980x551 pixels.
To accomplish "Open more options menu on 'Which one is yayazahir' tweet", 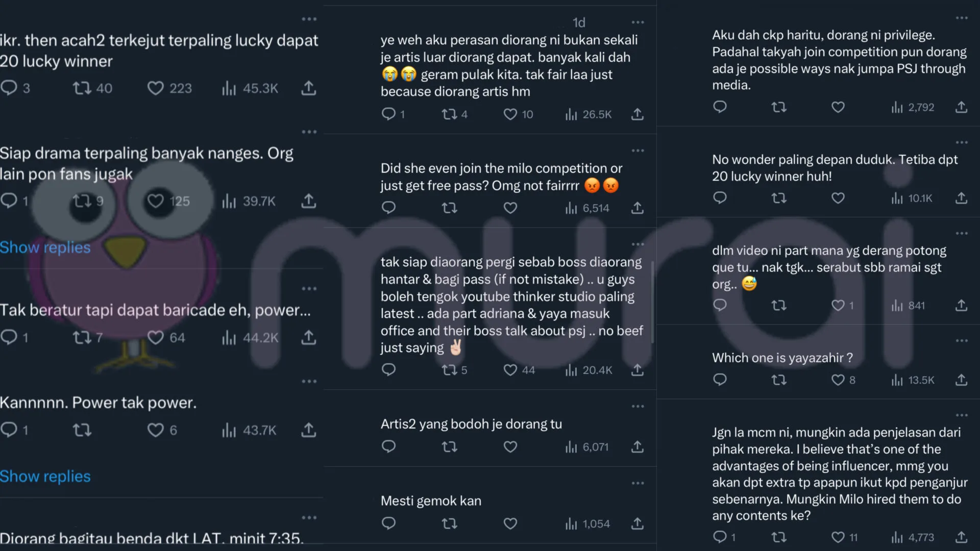I will pyautogui.click(x=962, y=340).
